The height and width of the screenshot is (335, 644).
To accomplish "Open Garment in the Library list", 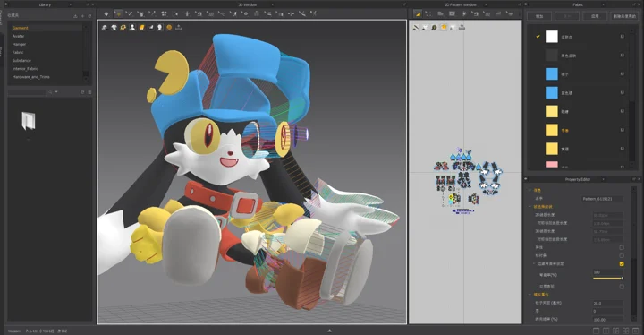I will (x=20, y=28).
